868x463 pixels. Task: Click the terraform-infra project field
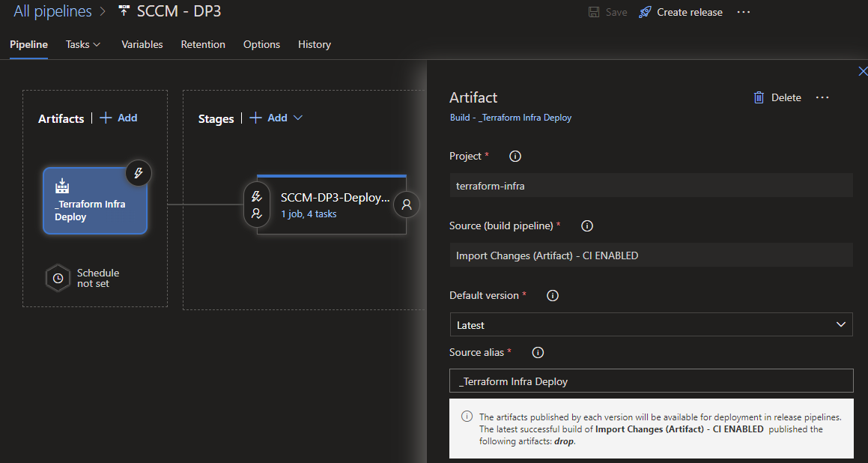pos(651,186)
